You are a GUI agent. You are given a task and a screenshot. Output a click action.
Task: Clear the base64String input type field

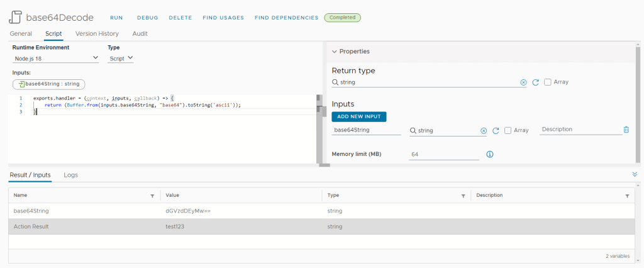click(484, 131)
